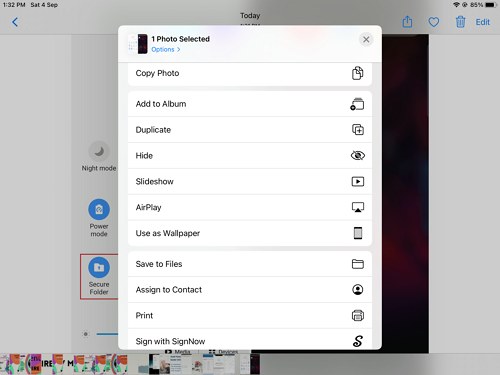Tap Edit in the top toolbar
This screenshot has width=500, height=375.
[x=482, y=22]
